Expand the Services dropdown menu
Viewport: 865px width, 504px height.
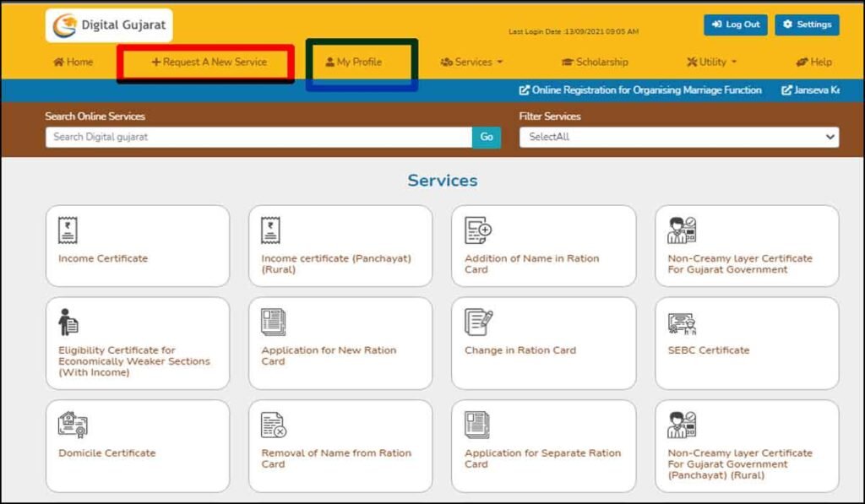[x=471, y=62]
